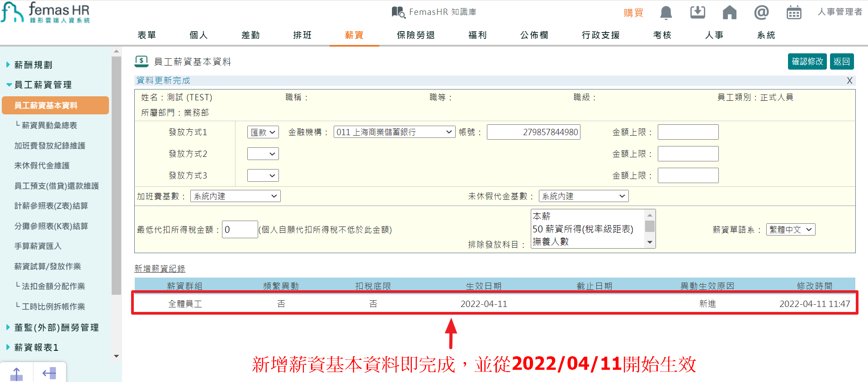The image size is (868, 382).
Task: Click the 員工薪資基本資料 dollar icon
Action: (142, 61)
